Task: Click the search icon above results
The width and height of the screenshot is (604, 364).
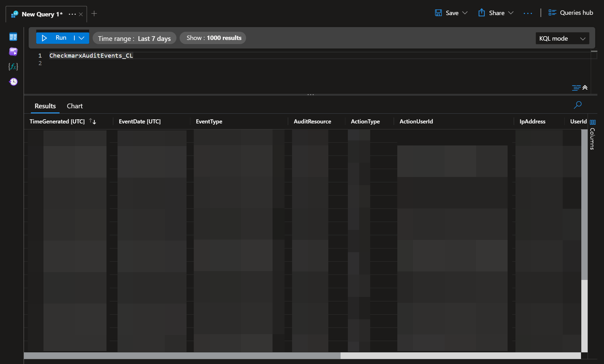Action: click(578, 105)
